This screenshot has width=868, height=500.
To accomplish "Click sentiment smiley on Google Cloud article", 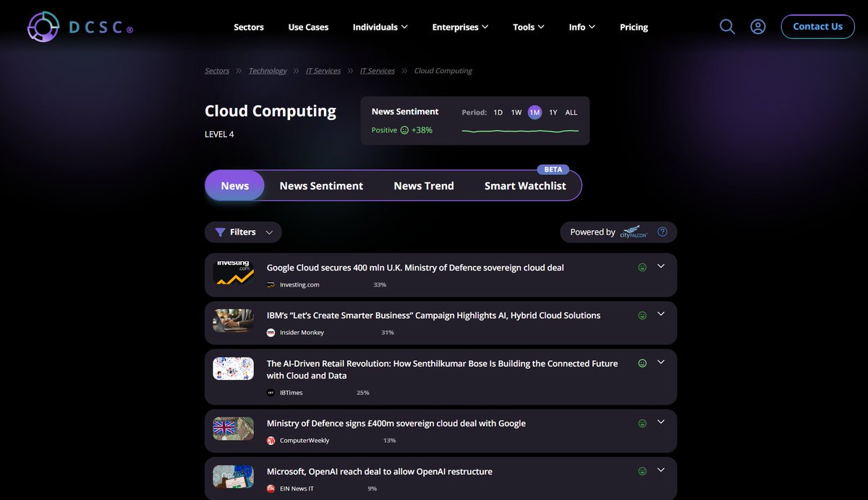I will pyautogui.click(x=642, y=267).
